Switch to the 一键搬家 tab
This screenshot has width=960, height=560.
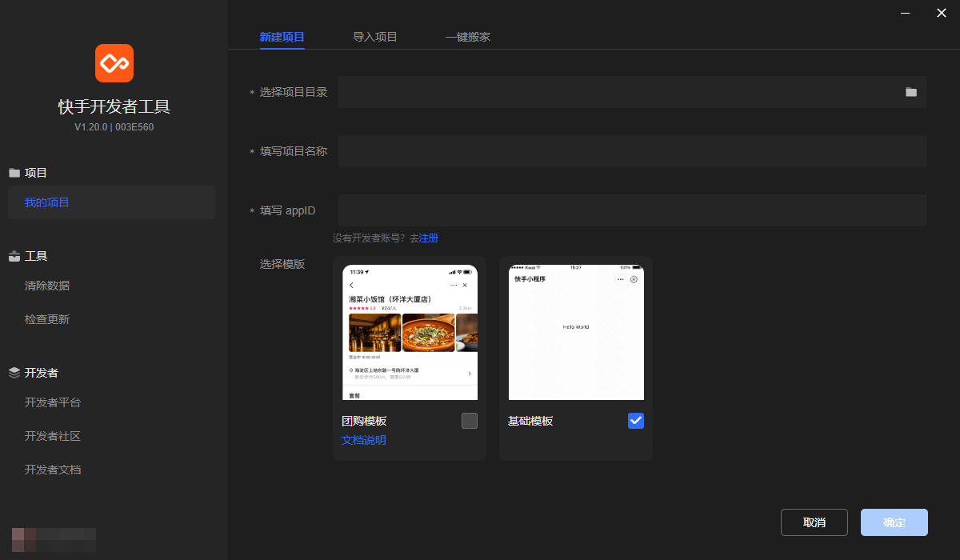click(467, 37)
